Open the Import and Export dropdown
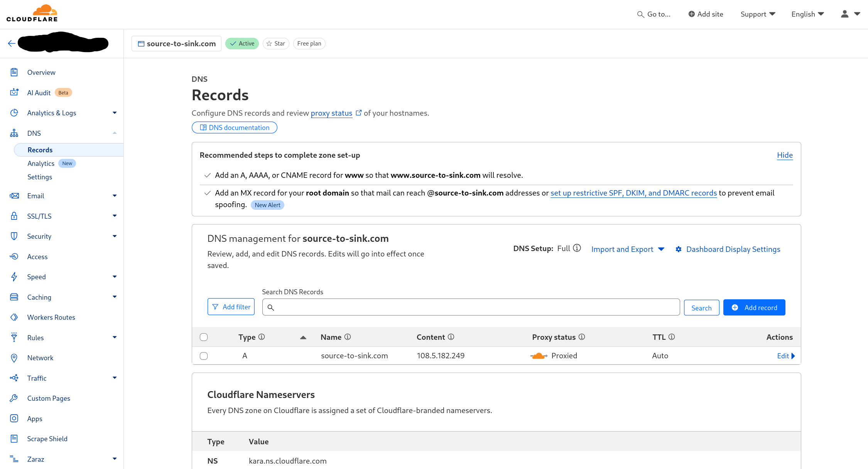This screenshot has height=469, width=868. click(628, 249)
